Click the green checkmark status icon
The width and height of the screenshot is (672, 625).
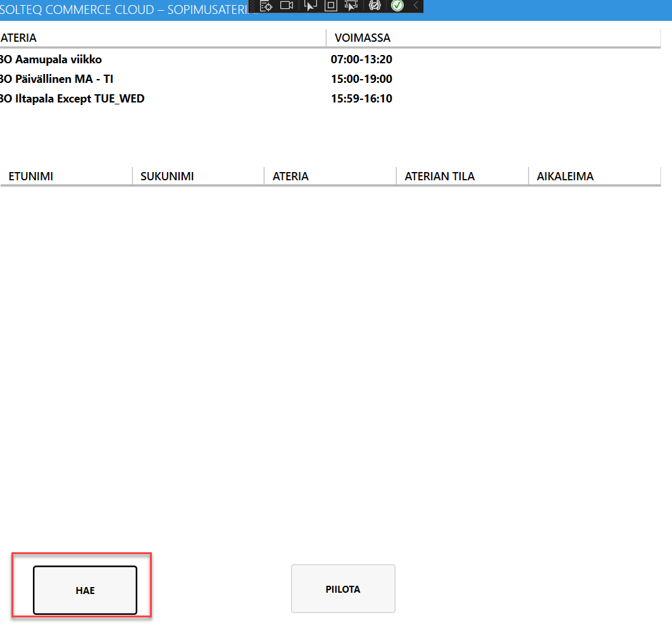[397, 6]
